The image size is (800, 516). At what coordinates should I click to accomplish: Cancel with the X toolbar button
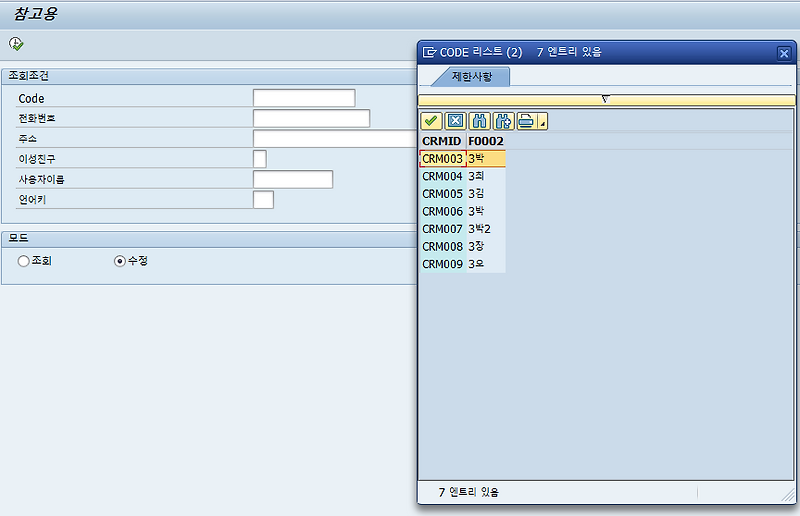455,121
